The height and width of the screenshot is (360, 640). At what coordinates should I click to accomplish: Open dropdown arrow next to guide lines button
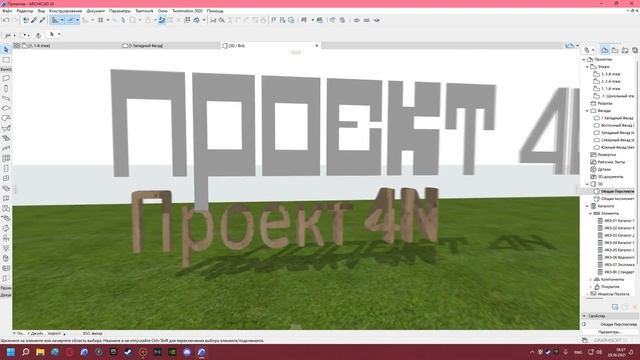[62, 20]
